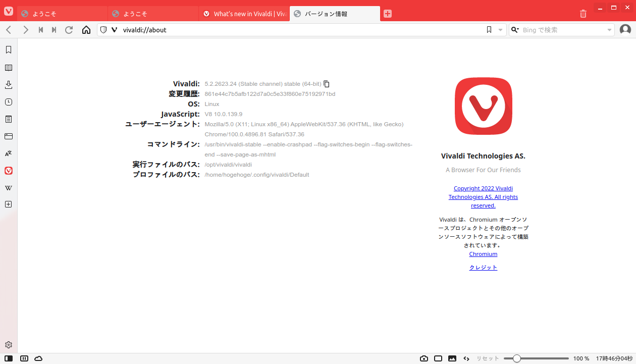Go back with the Back arrow
636x364 pixels.
coord(9,30)
